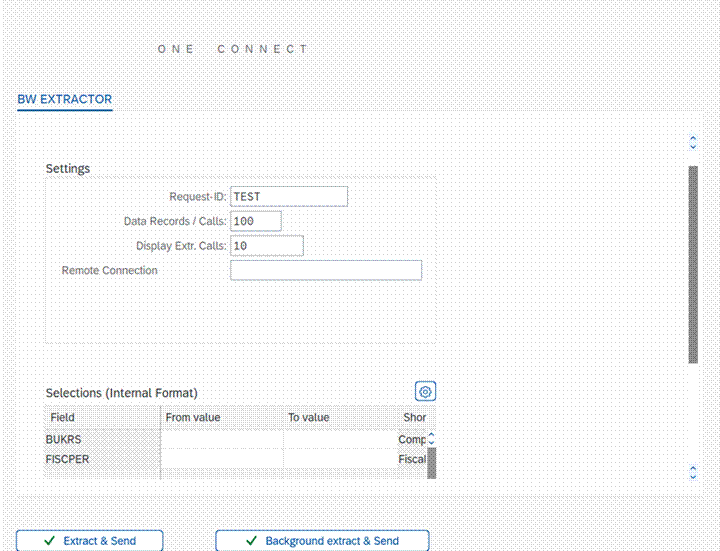Click the scroll arrows at bottom right of panel
This screenshot has height=551, width=720.
(693, 472)
